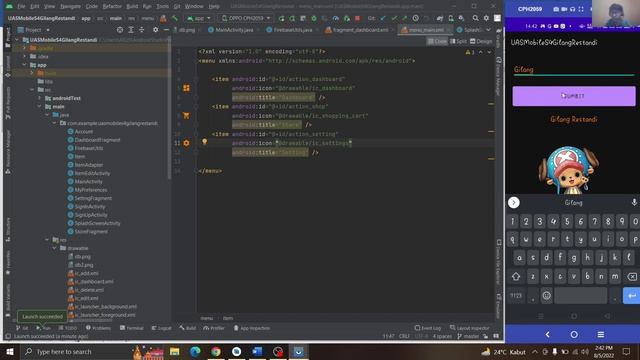Open Project panel options gear
The width and height of the screenshot is (640, 360).
156,30
